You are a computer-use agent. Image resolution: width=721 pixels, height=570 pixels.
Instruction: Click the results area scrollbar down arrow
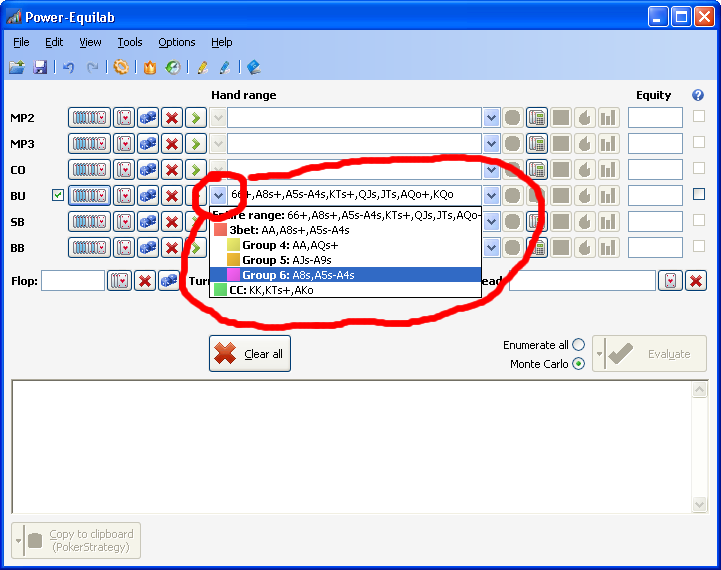[699, 504]
